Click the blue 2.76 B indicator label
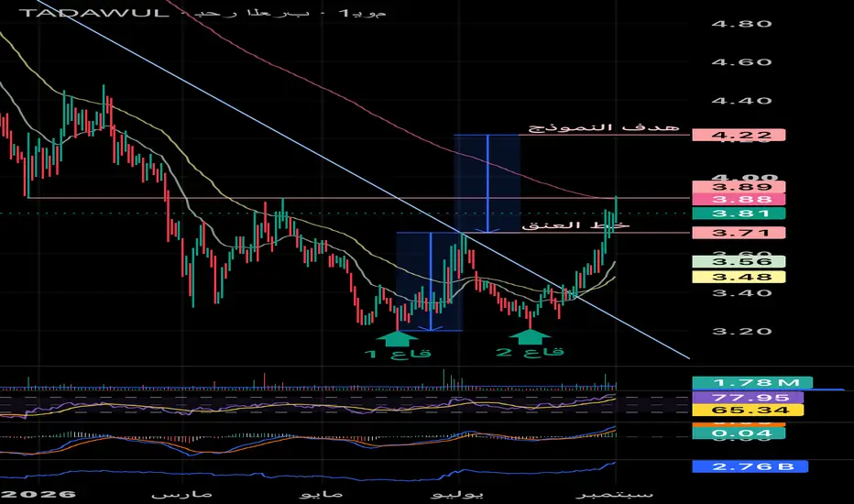This screenshot has height=504, width=854. pos(750,466)
